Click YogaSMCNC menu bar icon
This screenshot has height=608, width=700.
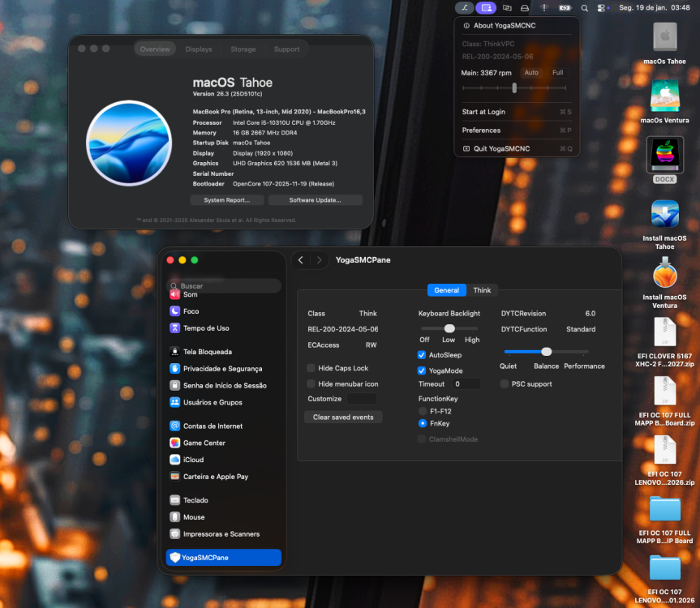pos(465,7)
